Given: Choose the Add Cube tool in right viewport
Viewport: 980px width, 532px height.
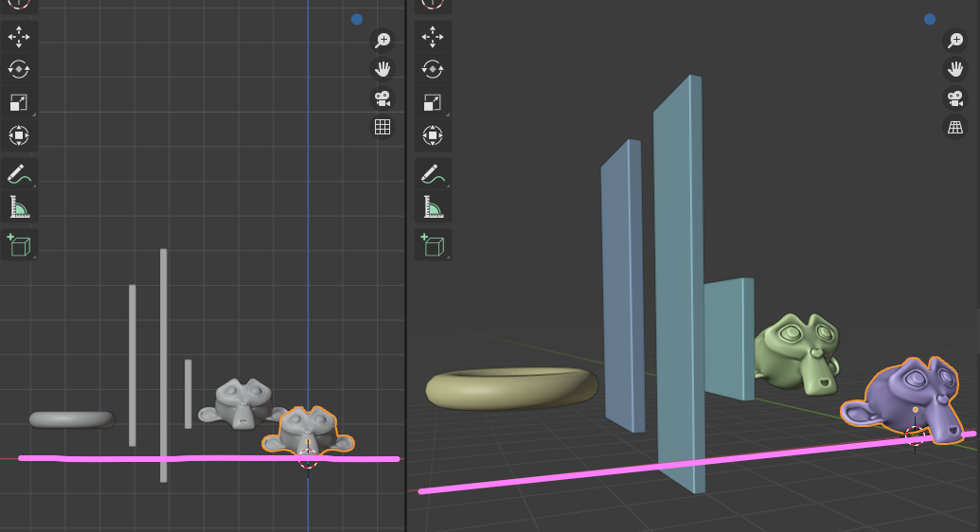Looking at the screenshot, I should (x=433, y=245).
